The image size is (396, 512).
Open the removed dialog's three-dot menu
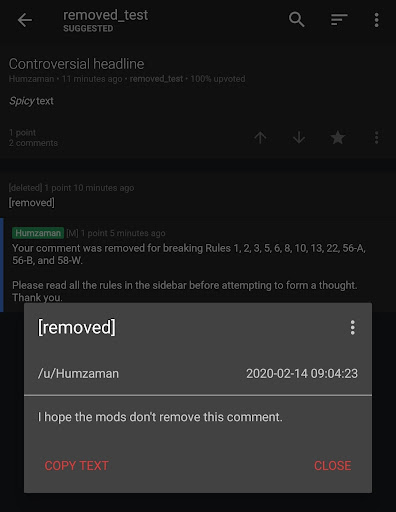click(x=352, y=327)
